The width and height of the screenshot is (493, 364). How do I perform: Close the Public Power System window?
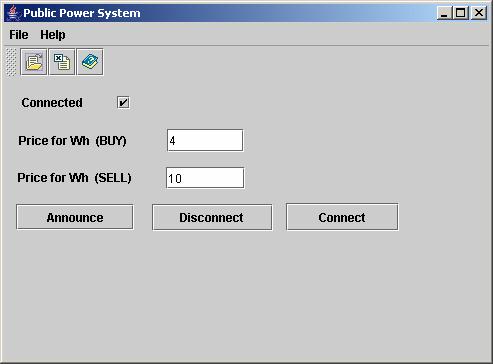click(x=479, y=13)
